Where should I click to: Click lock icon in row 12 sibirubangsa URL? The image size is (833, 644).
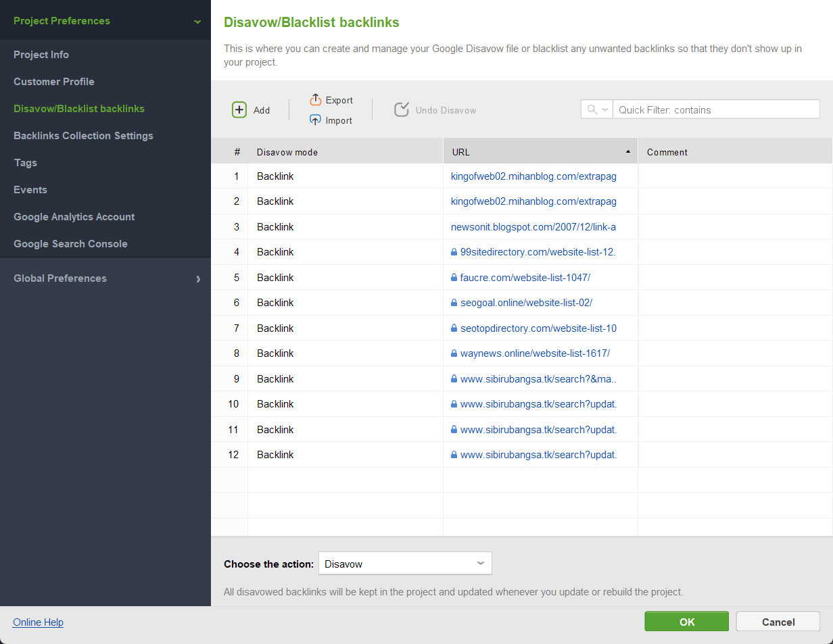coord(454,455)
